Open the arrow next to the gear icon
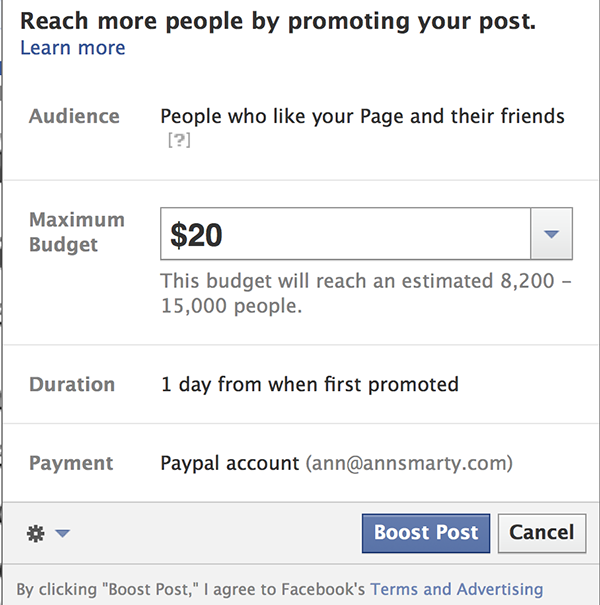The image size is (600, 605). click(62, 533)
